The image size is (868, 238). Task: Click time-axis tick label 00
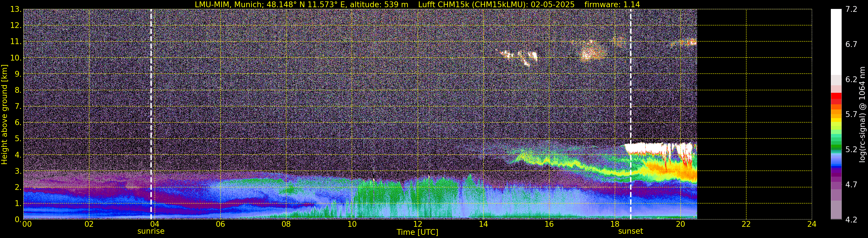(27, 224)
